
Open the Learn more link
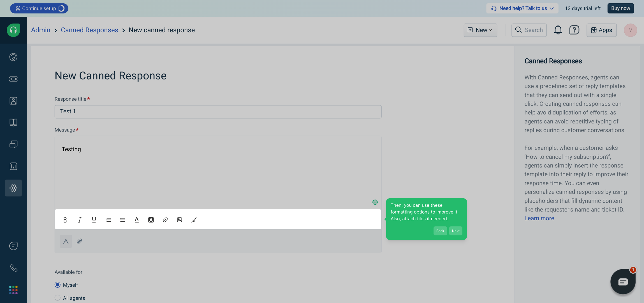click(x=539, y=218)
